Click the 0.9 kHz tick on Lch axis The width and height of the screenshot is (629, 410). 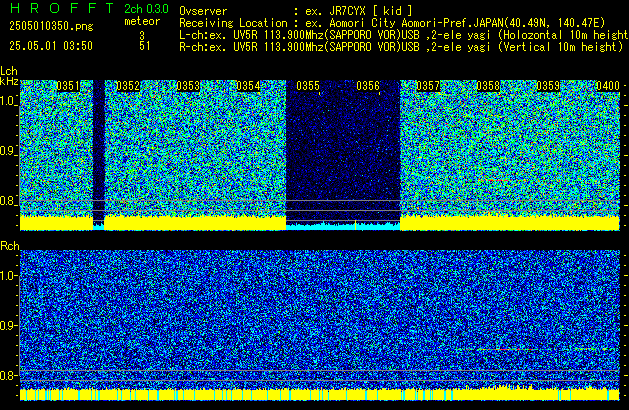pos(8,151)
